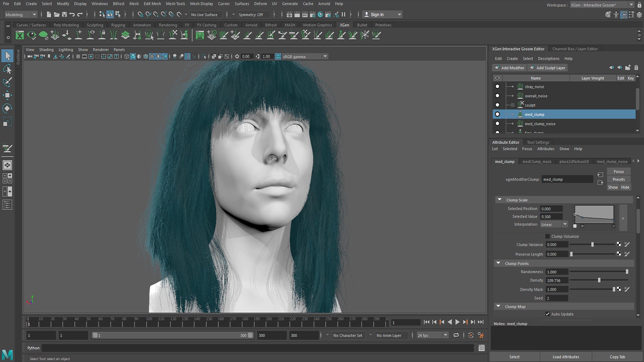The height and width of the screenshot is (362, 644).
Task: Uncheck the Auto Update checkbox
Action: 547,314
